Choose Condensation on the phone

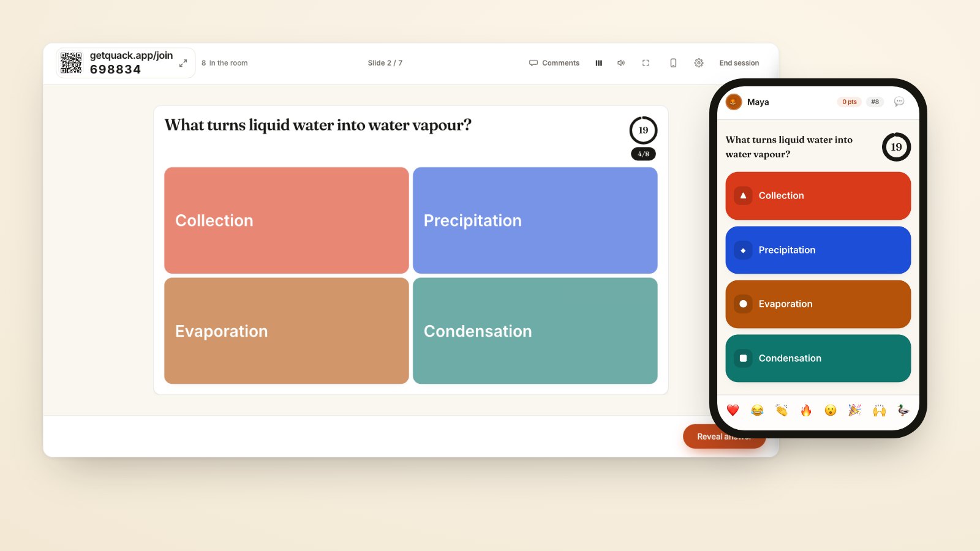[x=818, y=358]
